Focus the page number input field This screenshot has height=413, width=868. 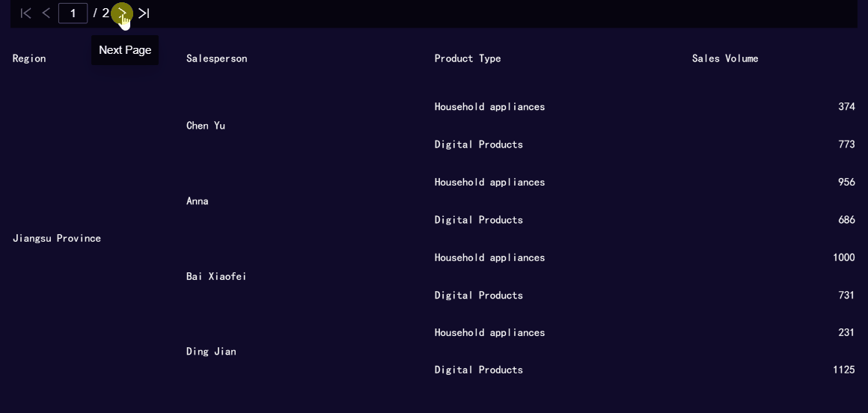coord(73,13)
